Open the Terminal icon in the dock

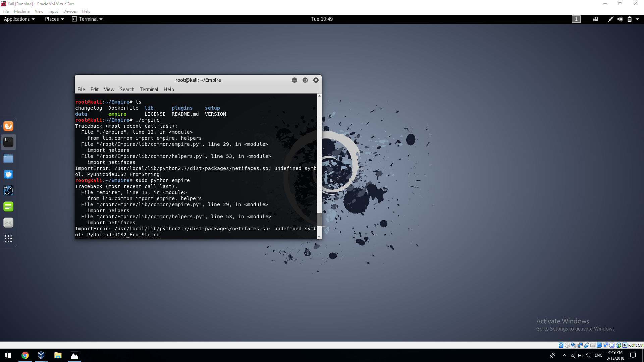pos(8,142)
